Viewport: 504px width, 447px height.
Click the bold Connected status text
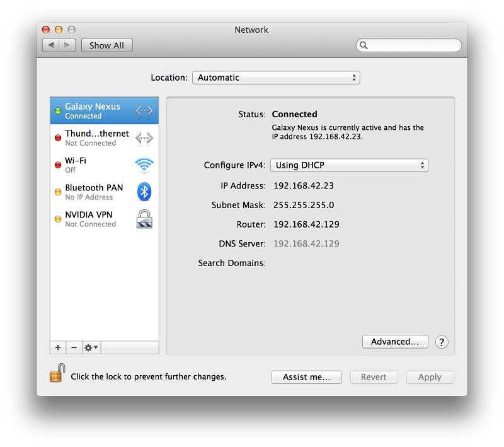294,114
